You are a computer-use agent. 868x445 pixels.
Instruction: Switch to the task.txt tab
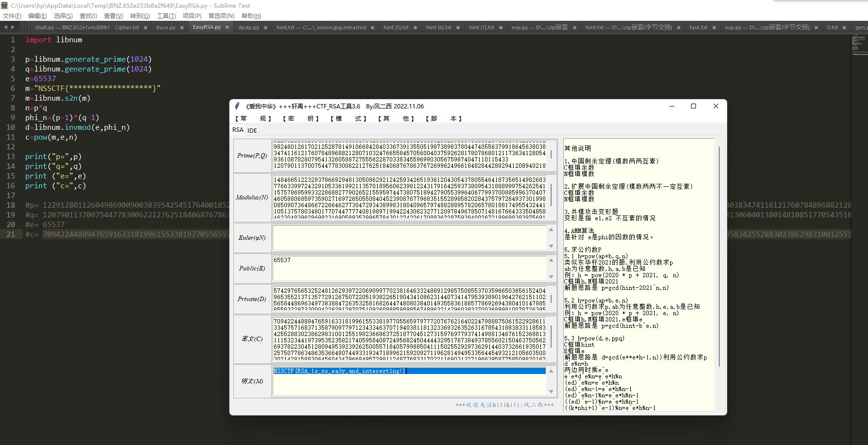[698, 27]
